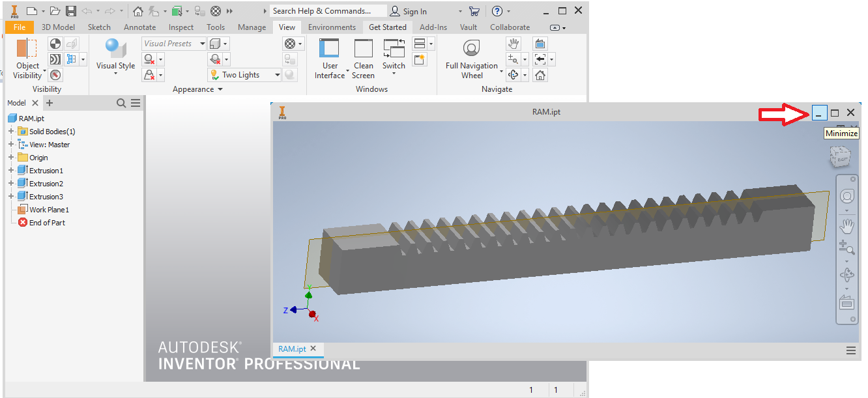
Task: Select the Zoom tool in ribbon
Action: tap(514, 59)
